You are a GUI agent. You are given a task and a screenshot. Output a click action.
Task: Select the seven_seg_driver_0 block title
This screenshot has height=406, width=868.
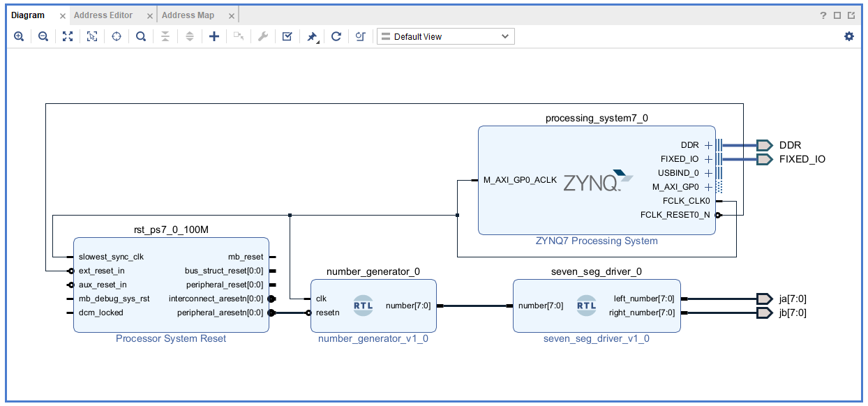click(597, 272)
